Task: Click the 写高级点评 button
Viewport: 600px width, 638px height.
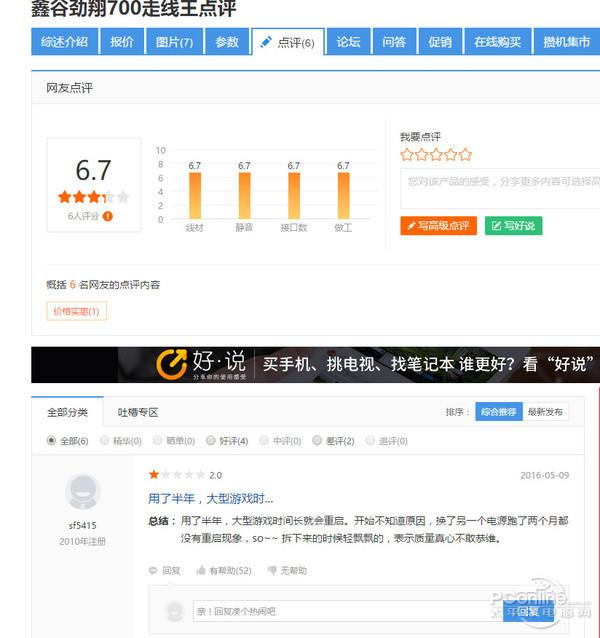Action: pyautogui.click(x=439, y=226)
